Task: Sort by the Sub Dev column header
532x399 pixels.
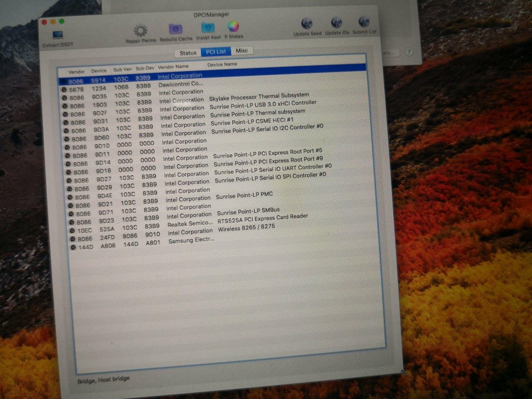Action: point(145,69)
